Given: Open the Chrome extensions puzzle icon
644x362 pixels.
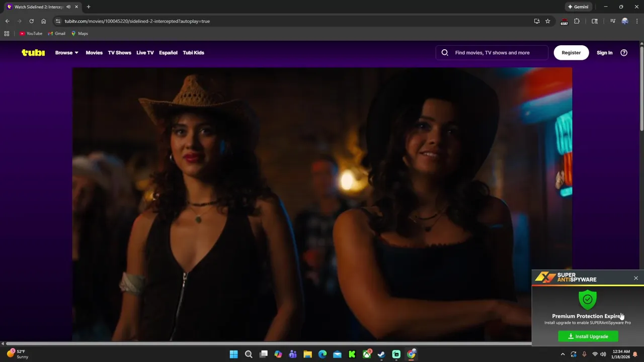Looking at the screenshot, I should pyautogui.click(x=577, y=21).
